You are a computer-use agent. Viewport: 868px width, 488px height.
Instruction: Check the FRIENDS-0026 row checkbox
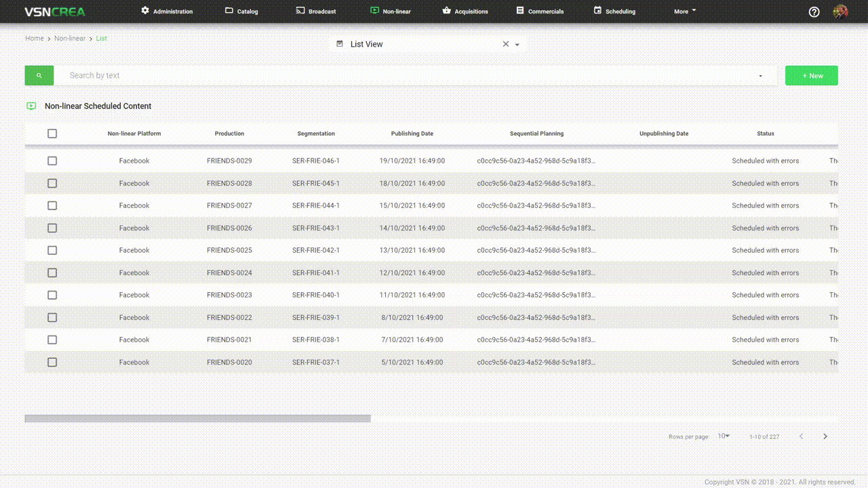pos(52,228)
